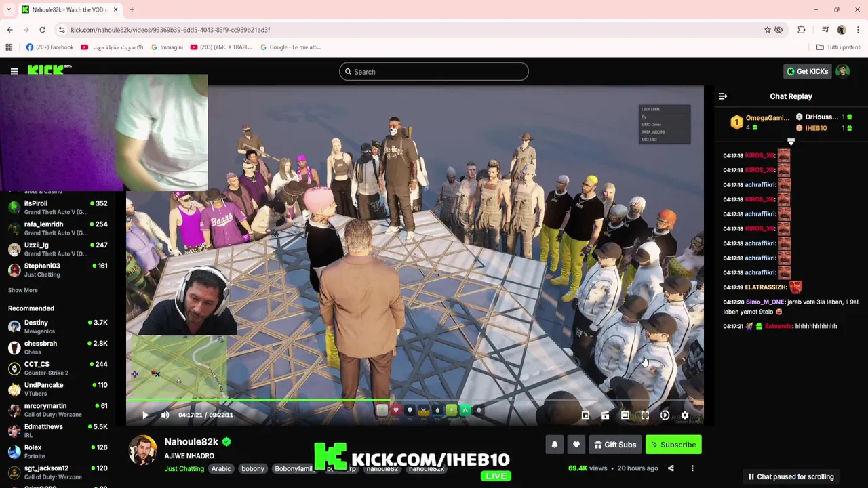
Task: Resume chat via Chat paused for scrolling
Action: click(x=791, y=476)
